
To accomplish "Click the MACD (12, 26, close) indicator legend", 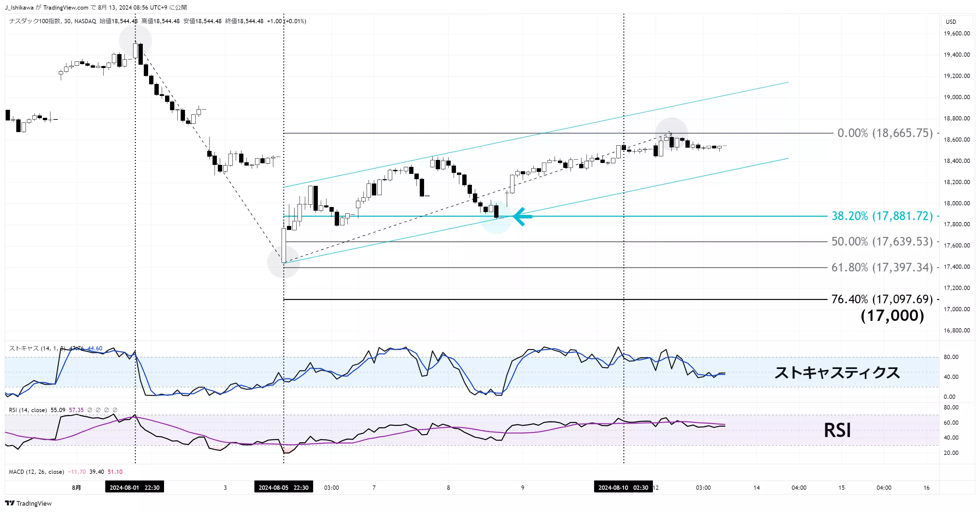I will tap(37, 472).
